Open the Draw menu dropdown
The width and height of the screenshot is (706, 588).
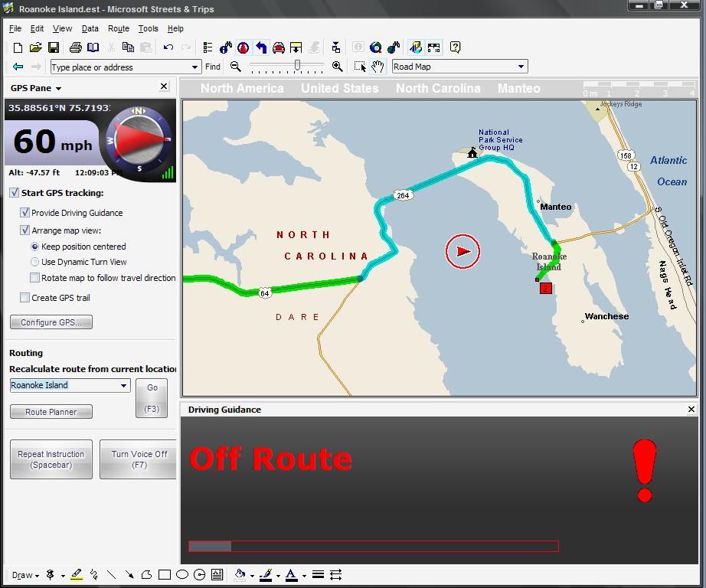point(25,575)
